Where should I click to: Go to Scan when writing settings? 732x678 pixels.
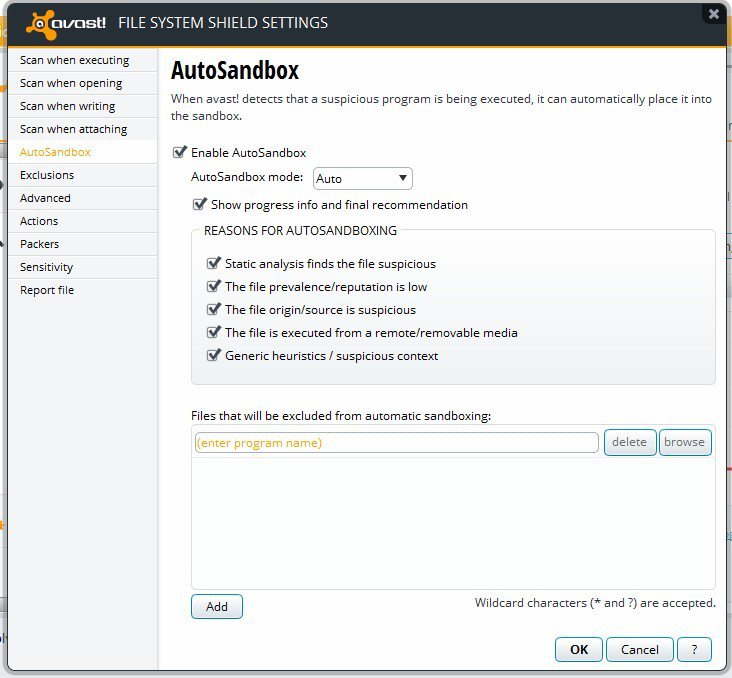(83, 106)
